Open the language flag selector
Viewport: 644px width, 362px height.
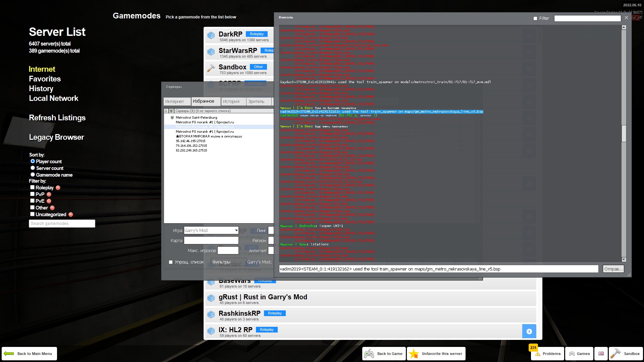coord(601,354)
